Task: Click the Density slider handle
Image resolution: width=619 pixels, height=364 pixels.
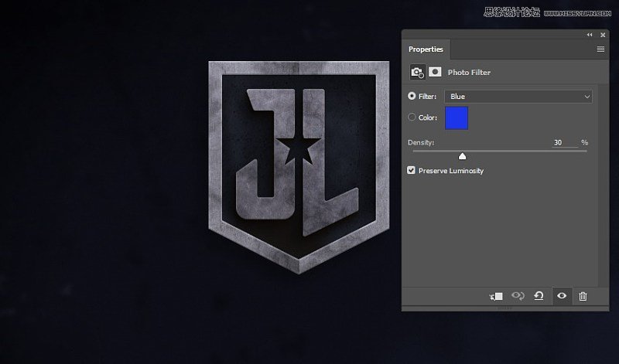Action: pyautogui.click(x=462, y=157)
